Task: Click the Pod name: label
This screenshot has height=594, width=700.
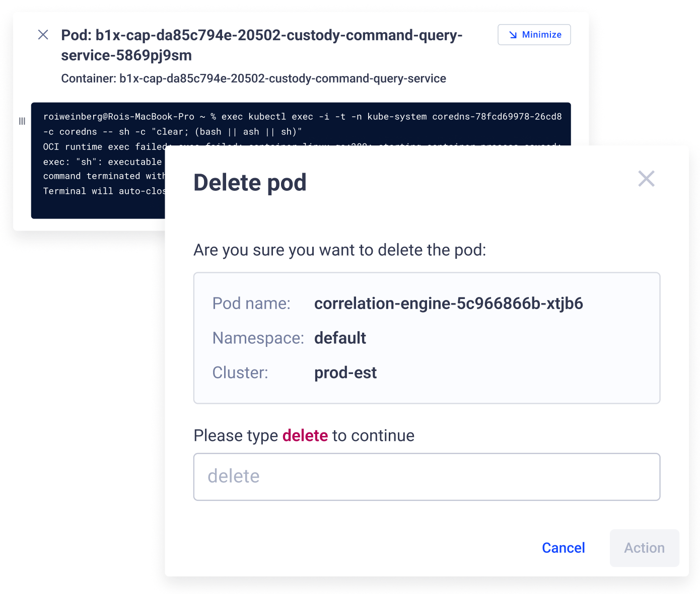Action: pos(251,304)
